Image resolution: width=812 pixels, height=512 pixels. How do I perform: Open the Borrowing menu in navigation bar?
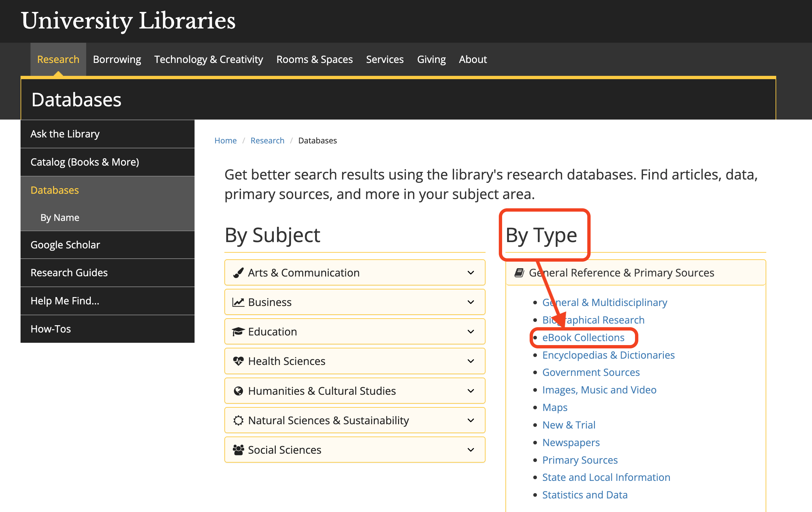click(117, 59)
